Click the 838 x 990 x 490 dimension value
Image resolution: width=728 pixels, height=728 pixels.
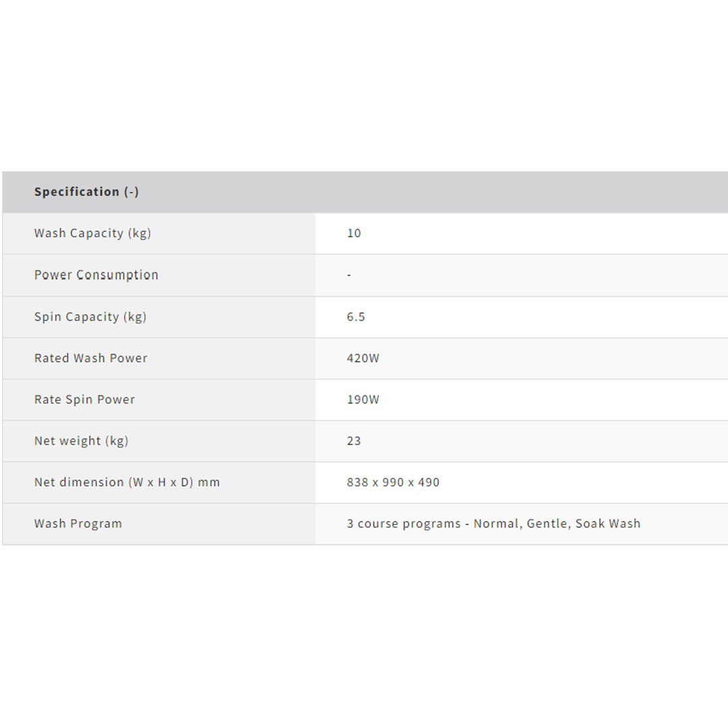pos(393,483)
